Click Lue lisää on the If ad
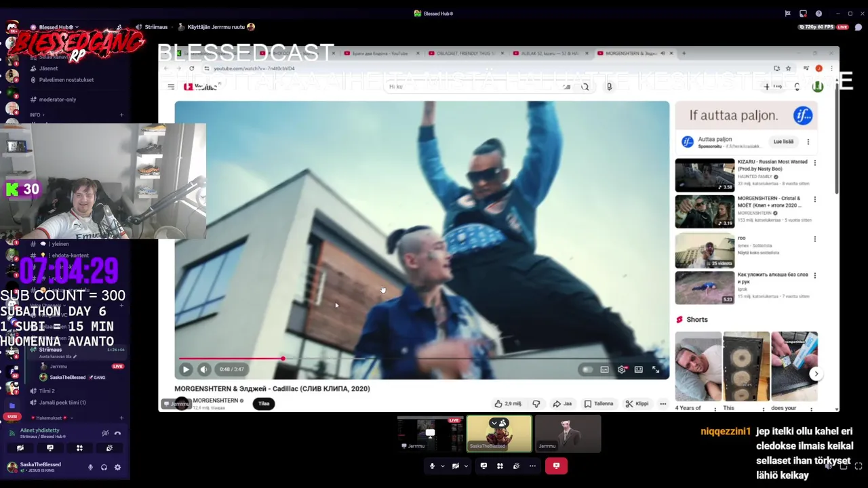Image resolution: width=868 pixels, height=488 pixels. click(783, 142)
